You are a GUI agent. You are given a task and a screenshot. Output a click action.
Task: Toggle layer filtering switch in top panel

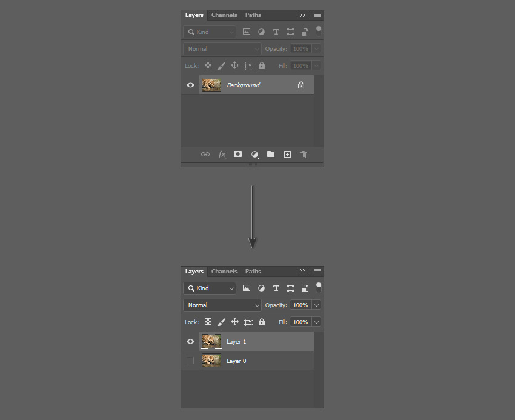coord(319,32)
